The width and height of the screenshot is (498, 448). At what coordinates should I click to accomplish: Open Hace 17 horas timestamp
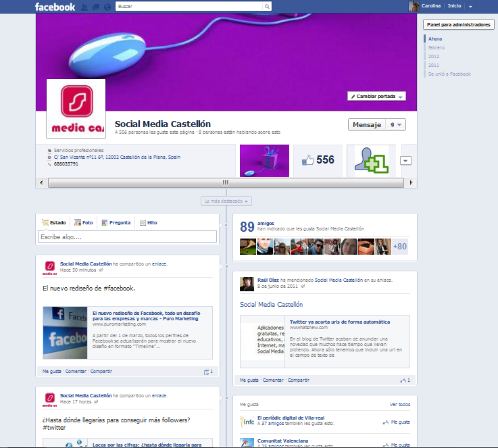[76, 401]
